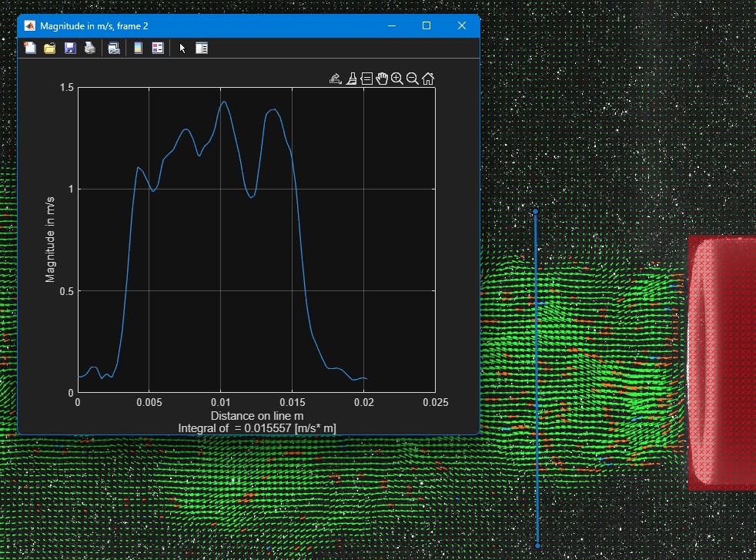
Task: Click the x-axis tick label 0.015
Action: coord(293,402)
